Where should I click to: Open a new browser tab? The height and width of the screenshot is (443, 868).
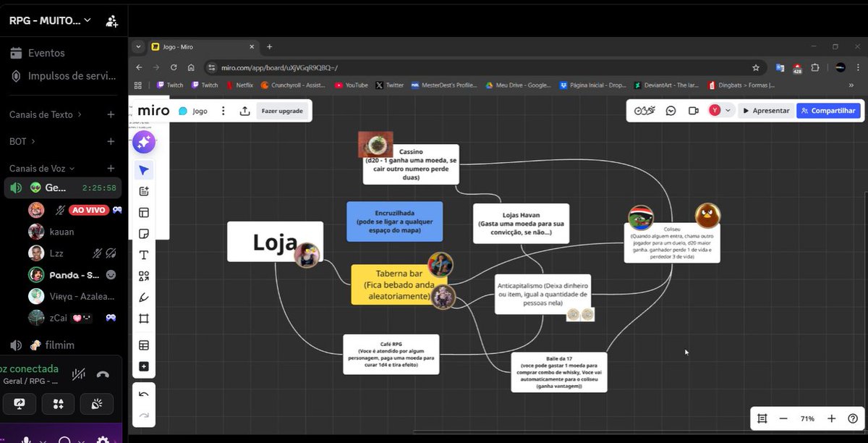pyautogui.click(x=269, y=46)
